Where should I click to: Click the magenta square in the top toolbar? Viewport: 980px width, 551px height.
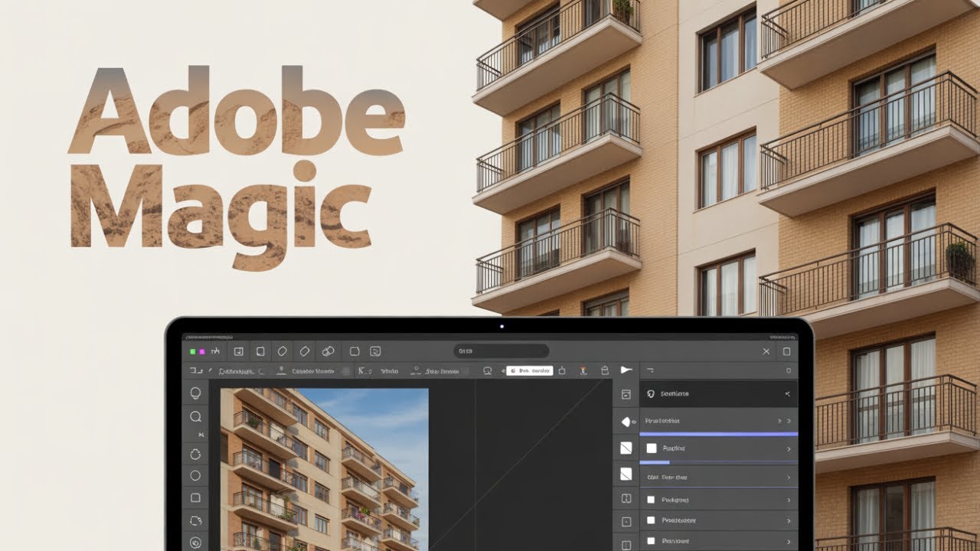[x=202, y=351]
